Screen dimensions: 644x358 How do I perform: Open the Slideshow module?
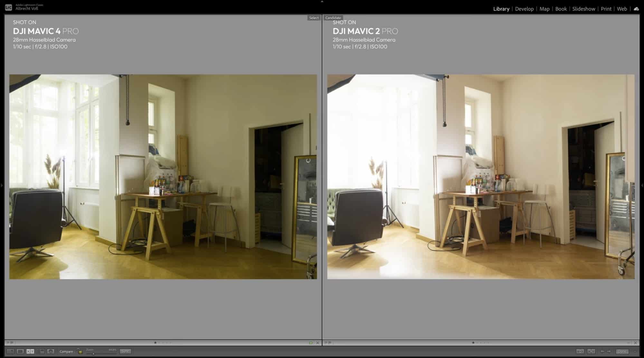583,9
